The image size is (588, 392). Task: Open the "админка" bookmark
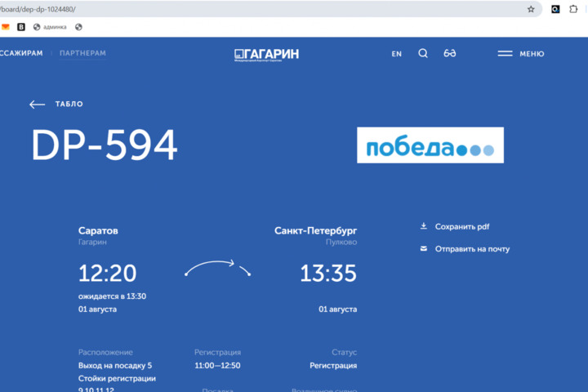point(50,27)
